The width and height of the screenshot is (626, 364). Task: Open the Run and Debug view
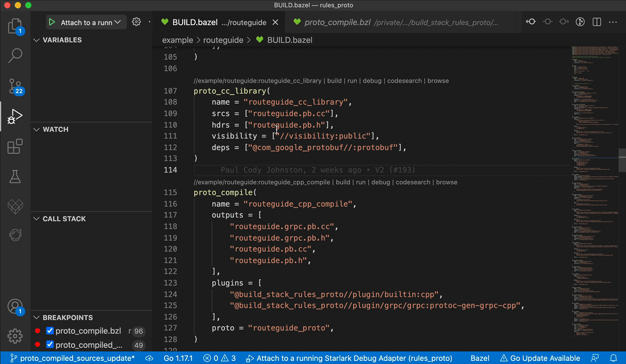point(15,116)
